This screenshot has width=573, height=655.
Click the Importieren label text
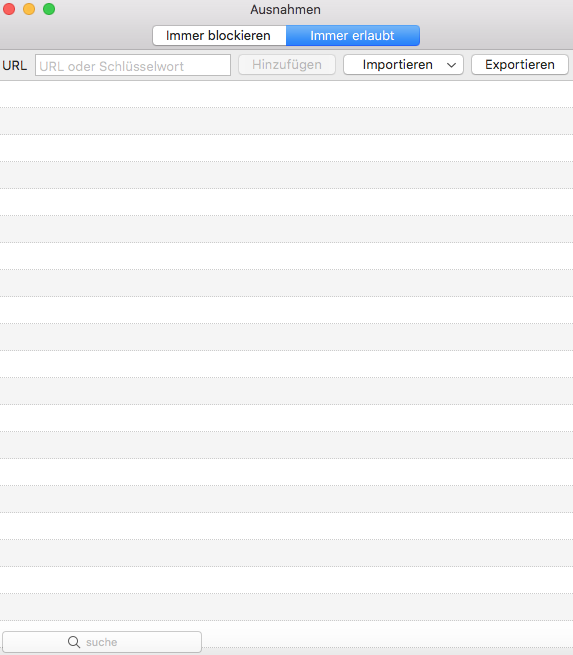(x=398, y=65)
